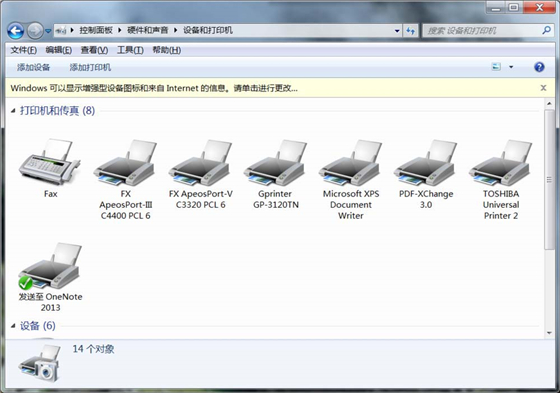
Task: Open the 帮助(H) menu
Action: click(x=166, y=50)
